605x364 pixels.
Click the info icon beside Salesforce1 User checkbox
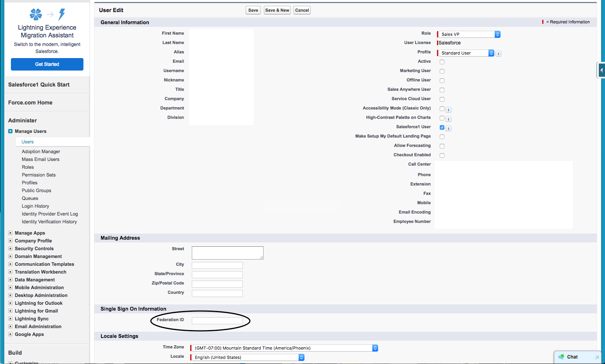tap(449, 128)
